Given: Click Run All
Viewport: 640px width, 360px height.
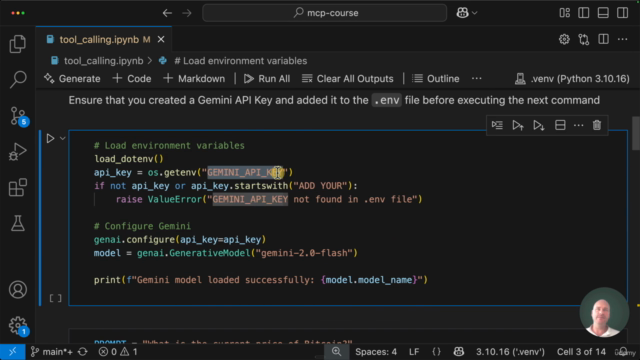Looking at the screenshot, I should (x=267, y=78).
